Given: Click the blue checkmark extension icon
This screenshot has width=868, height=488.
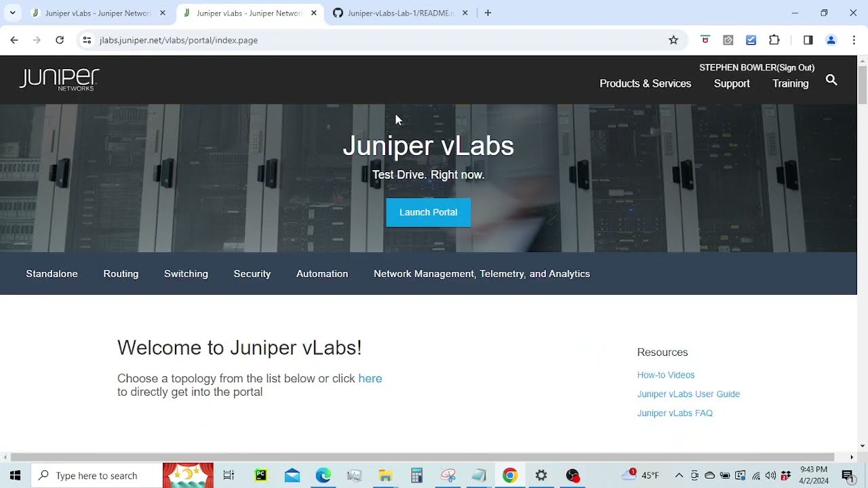Looking at the screenshot, I should [x=751, y=40].
